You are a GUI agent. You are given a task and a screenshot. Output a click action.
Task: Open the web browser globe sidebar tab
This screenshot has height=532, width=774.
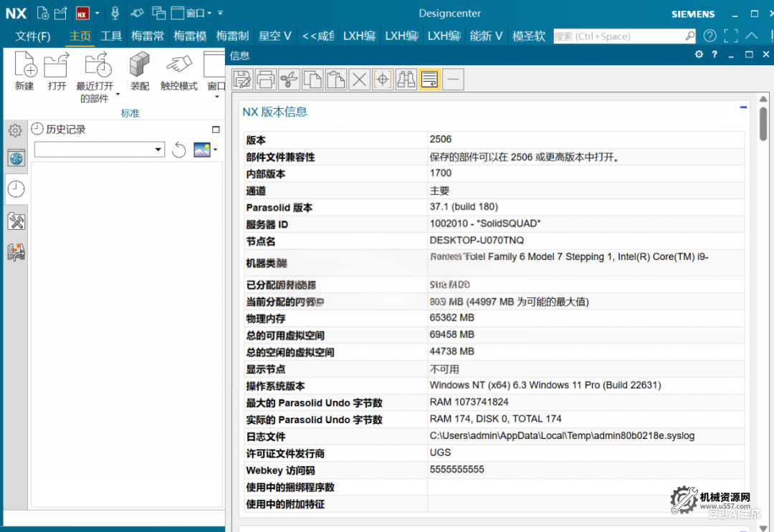point(16,158)
